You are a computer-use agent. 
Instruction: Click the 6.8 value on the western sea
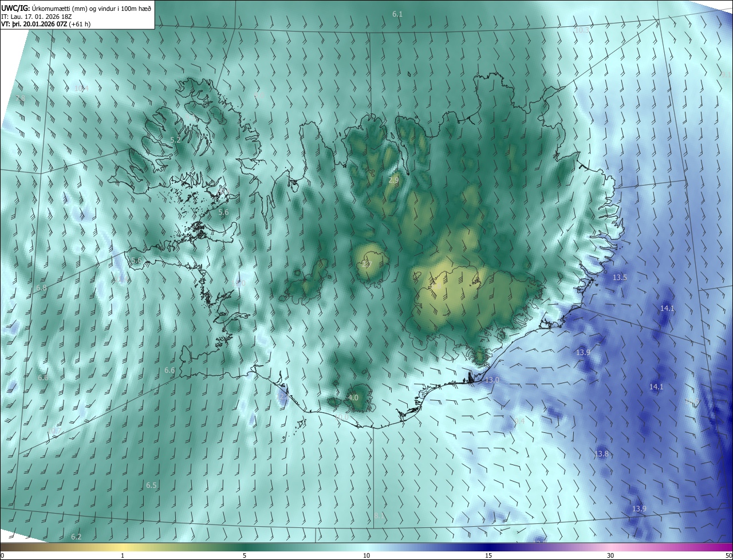click(41, 287)
